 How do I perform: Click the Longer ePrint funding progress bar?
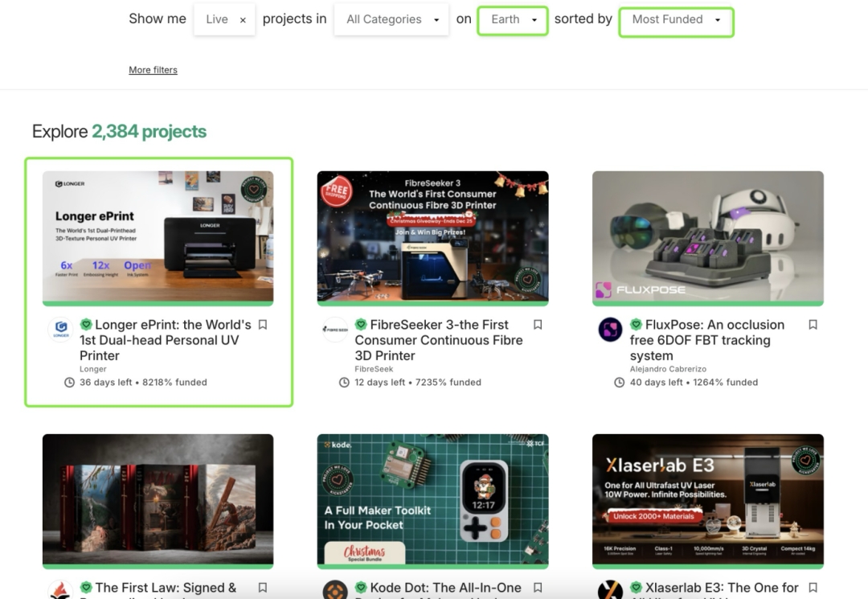tap(158, 304)
